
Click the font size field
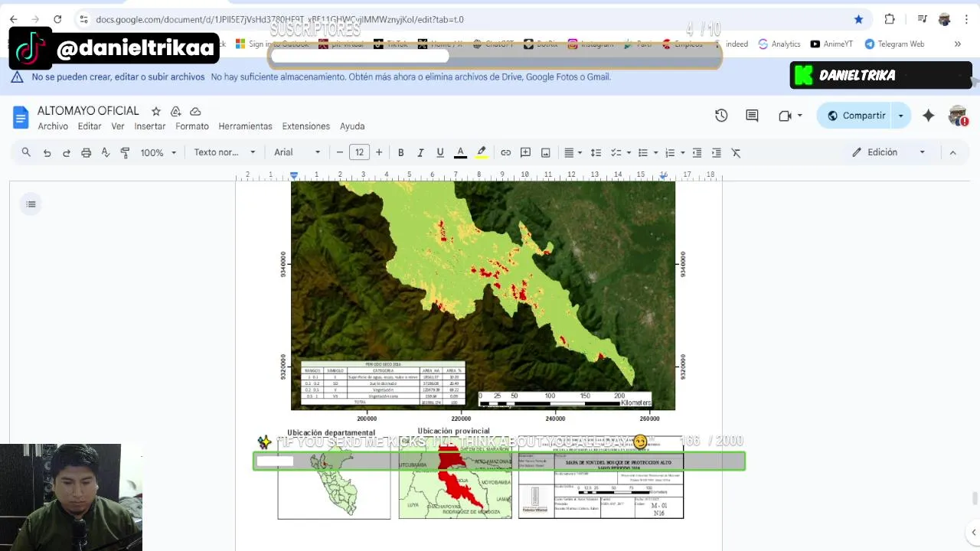tap(359, 152)
